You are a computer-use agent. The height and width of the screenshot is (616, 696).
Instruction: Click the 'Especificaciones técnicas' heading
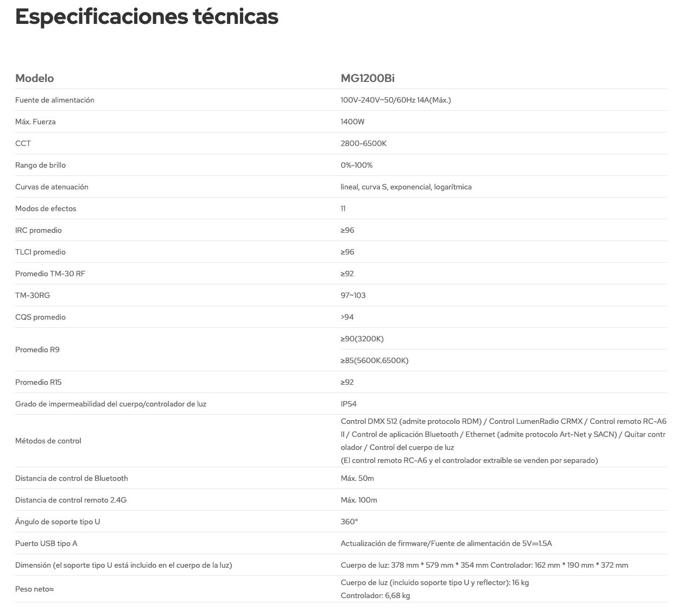coord(147,17)
